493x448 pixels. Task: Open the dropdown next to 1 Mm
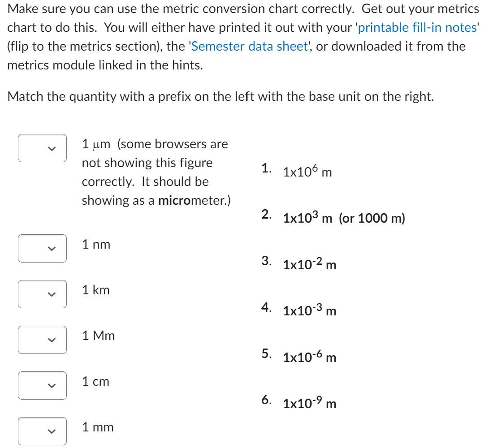click(x=43, y=339)
